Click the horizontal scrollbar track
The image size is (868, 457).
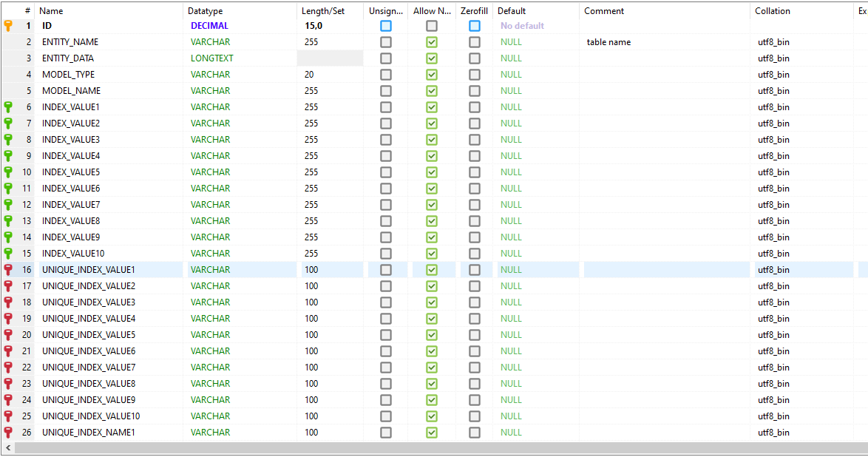[x=441, y=447]
